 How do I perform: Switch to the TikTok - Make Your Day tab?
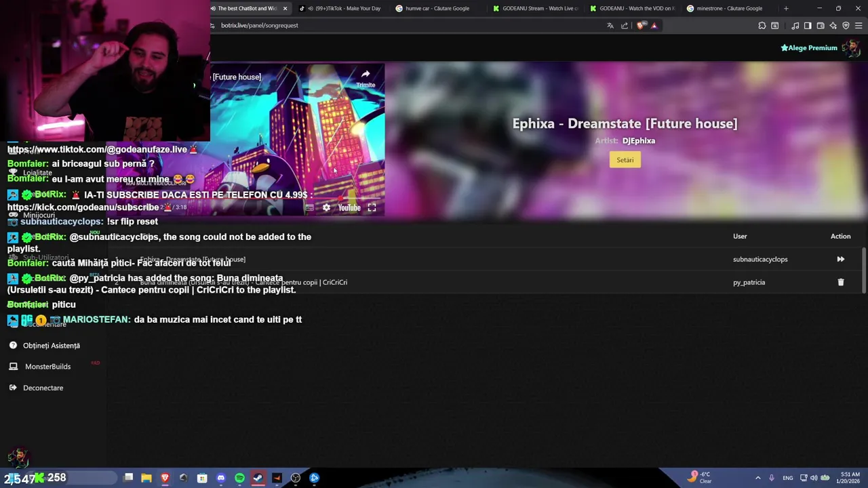click(x=342, y=8)
